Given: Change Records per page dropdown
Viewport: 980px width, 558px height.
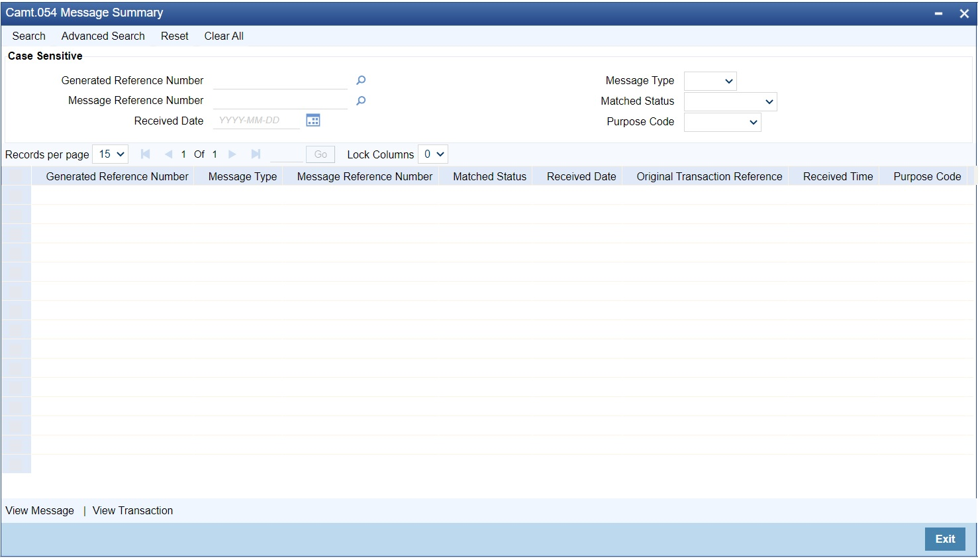Looking at the screenshot, I should (x=110, y=154).
